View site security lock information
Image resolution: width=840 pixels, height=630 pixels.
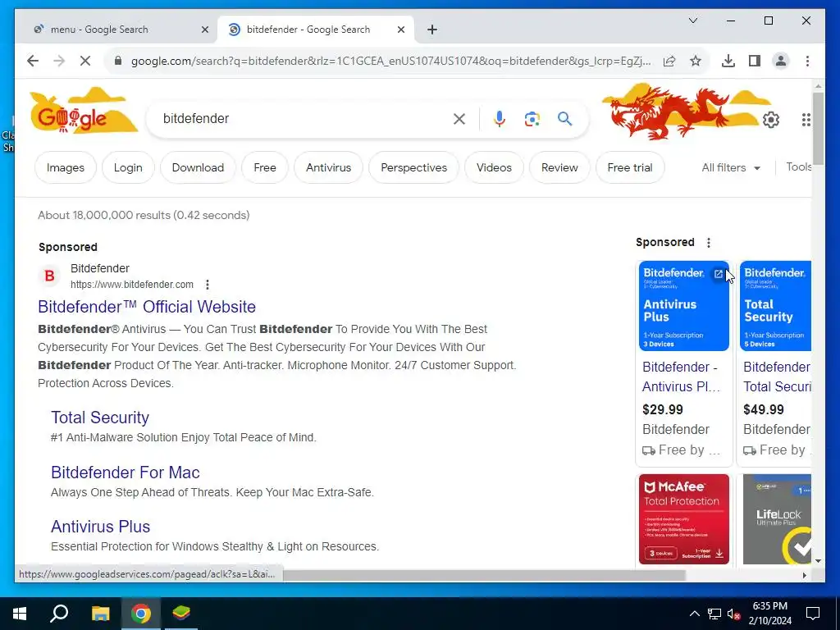click(x=118, y=61)
